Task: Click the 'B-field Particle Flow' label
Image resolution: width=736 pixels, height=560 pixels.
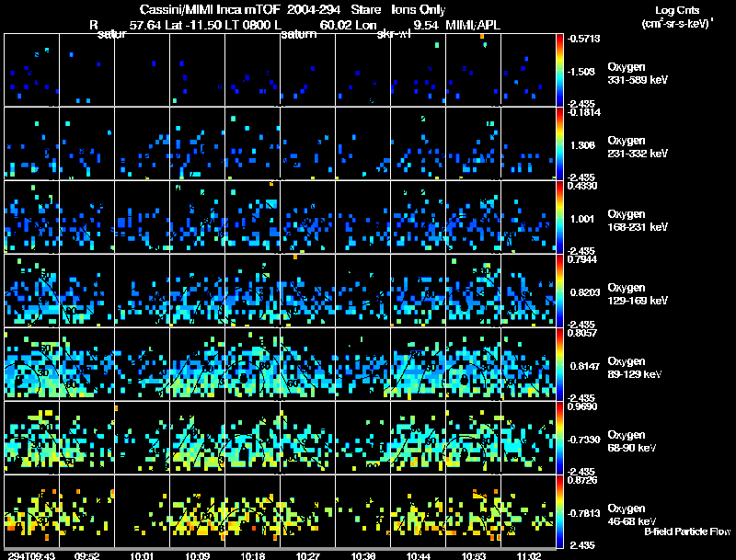Action: [x=687, y=531]
